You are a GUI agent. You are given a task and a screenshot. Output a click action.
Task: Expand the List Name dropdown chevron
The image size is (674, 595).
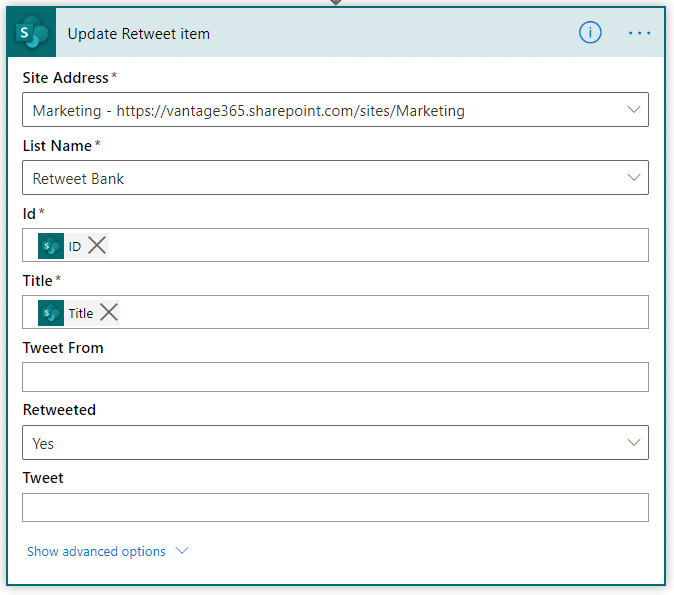pos(634,178)
